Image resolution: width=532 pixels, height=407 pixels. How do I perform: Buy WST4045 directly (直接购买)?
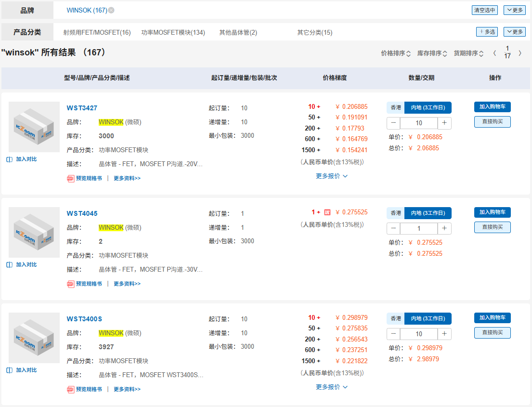[x=493, y=227]
